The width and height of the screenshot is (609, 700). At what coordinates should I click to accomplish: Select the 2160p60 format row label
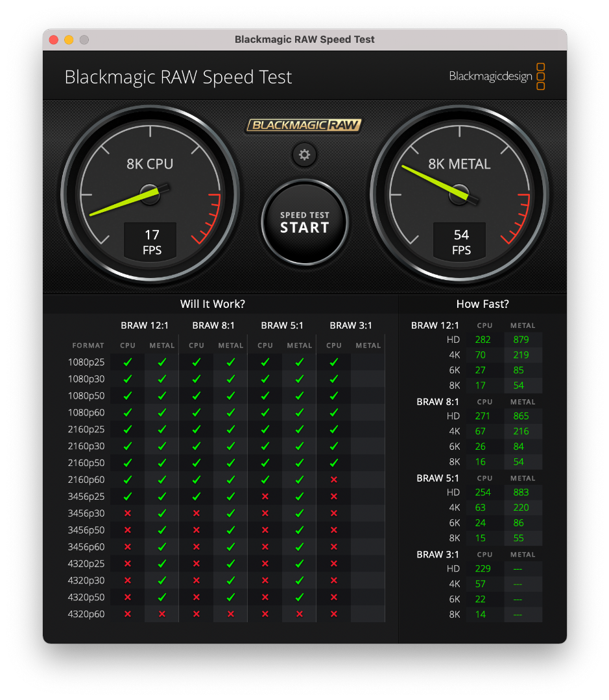tap(86, 480)
